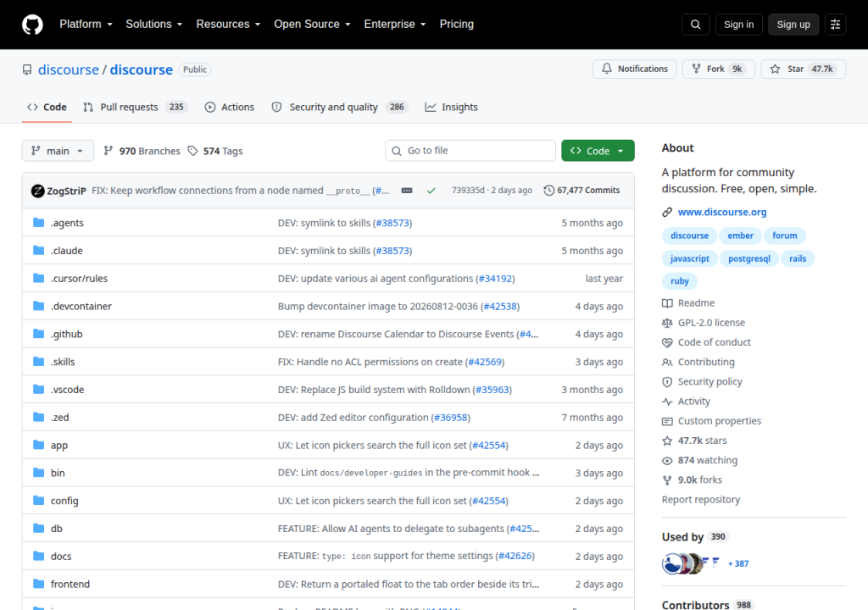Open the GitHub home logo
Viewport: 868px width, 610px height.
pyautogui.click(x=32, y=25)
